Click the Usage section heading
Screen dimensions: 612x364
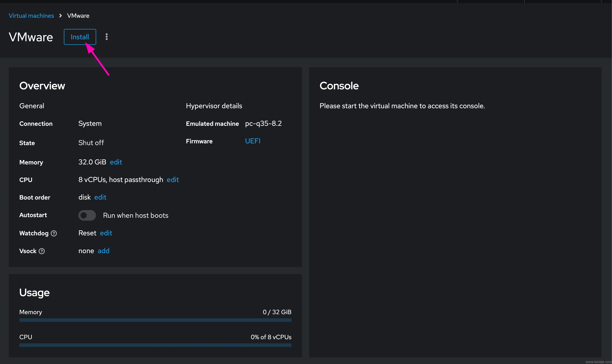click(34, 293)
